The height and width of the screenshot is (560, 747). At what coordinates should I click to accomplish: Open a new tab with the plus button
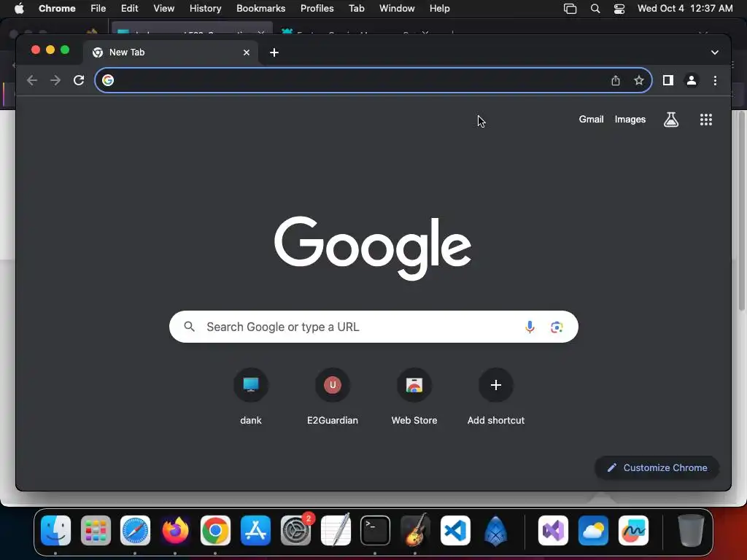tap(274, 52)
